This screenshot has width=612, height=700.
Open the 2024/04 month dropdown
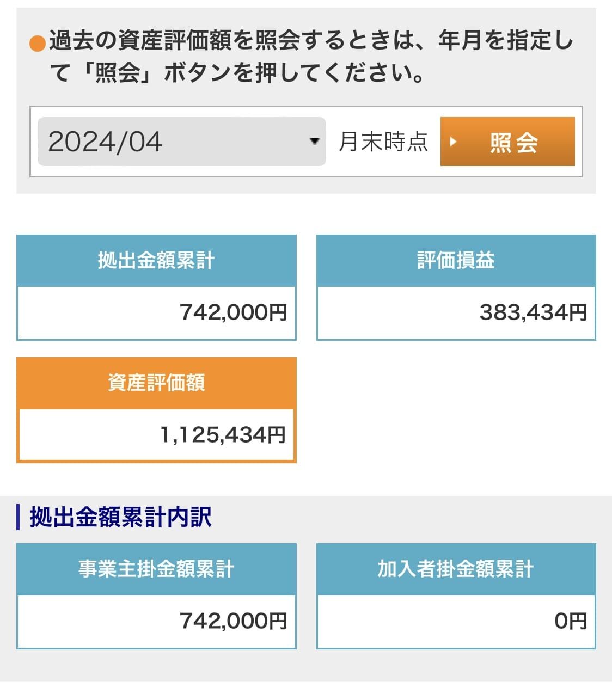(181, 142)
